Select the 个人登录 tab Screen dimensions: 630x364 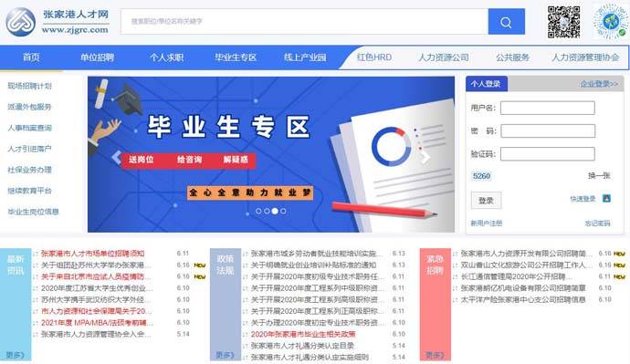[486, 84]
